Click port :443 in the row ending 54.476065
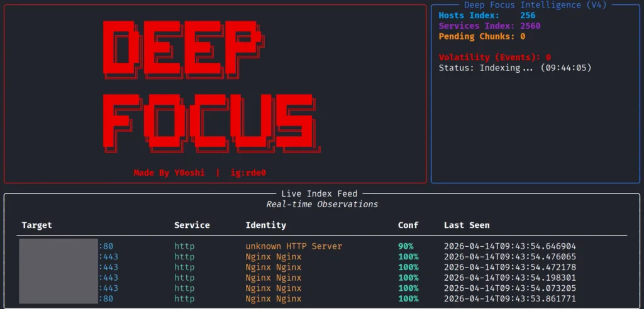Viewport: 644px width, 309px height. coord(108,257)
